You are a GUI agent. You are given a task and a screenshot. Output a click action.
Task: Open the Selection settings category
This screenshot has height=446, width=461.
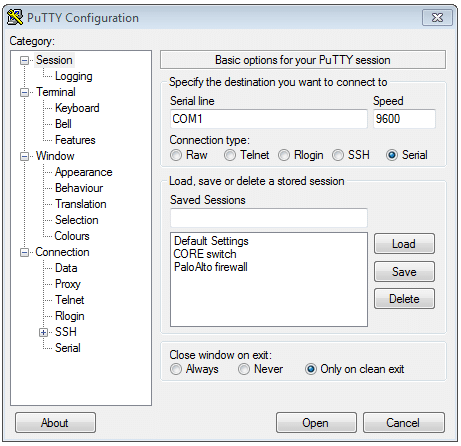click(x=76, y=220)
